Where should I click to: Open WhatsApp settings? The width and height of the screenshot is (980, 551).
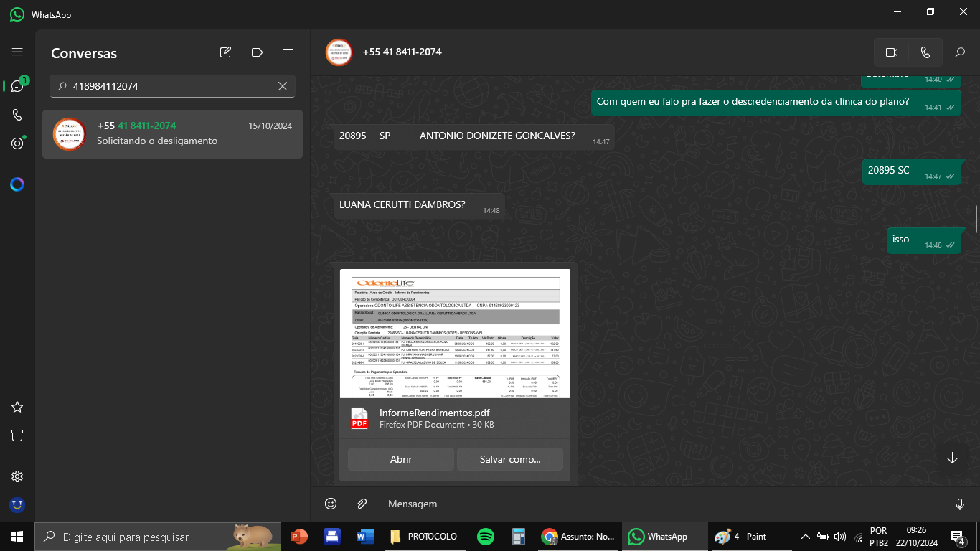(x=17, y=476)
